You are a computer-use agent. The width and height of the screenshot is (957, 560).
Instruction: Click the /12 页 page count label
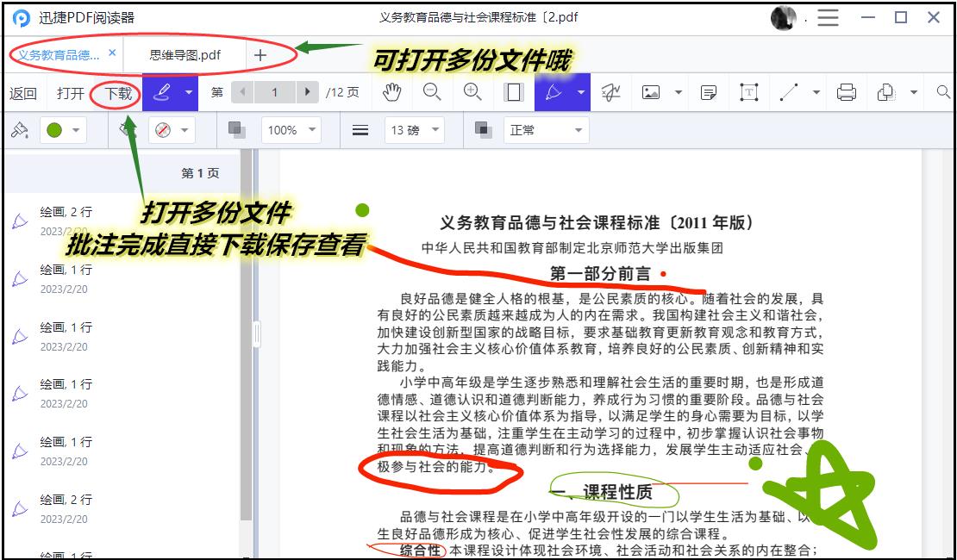point(342,93)
